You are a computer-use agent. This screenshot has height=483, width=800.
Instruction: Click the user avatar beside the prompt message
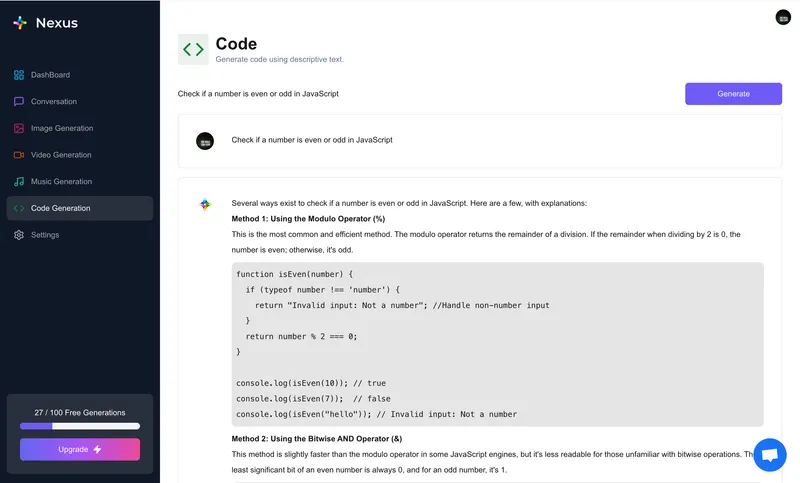click(x=205, y=141)
